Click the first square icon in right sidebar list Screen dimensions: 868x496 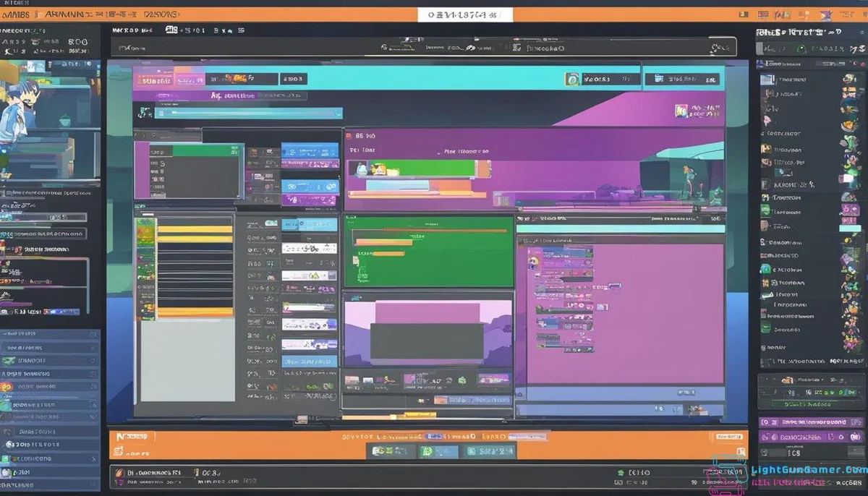click(x=765, y=79)
